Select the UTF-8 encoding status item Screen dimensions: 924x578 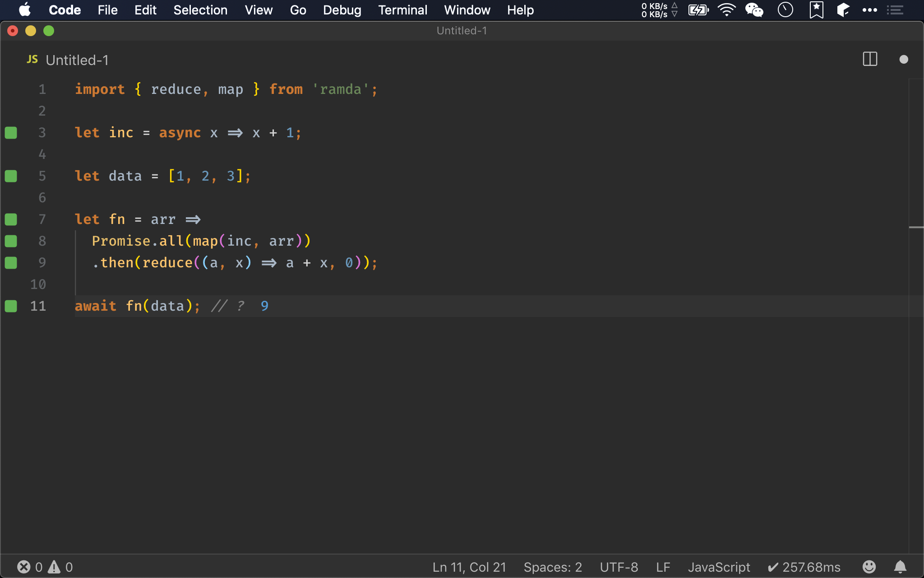click(619, 567)
